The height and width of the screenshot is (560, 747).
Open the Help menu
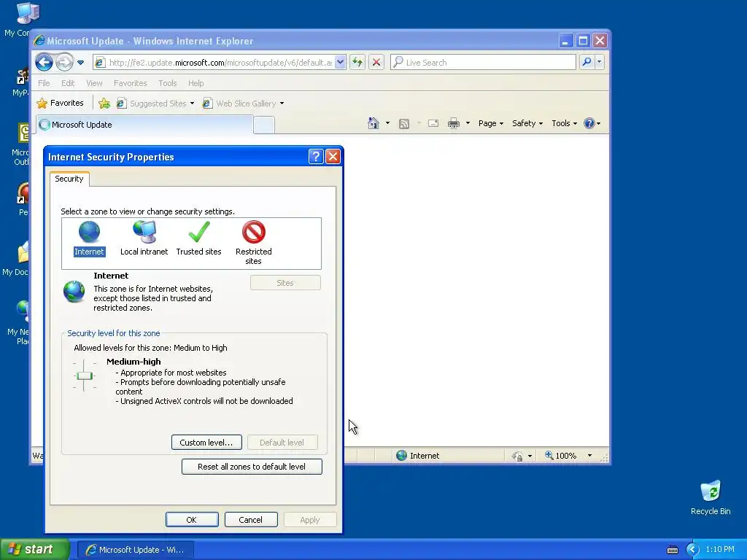[x=196, y=83]
